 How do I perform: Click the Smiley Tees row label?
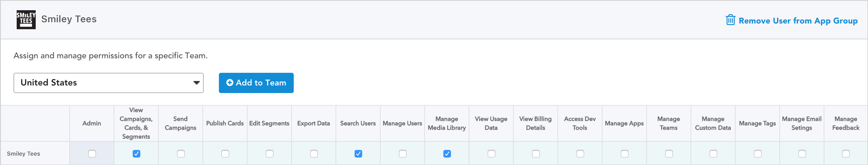click(23, 154)
